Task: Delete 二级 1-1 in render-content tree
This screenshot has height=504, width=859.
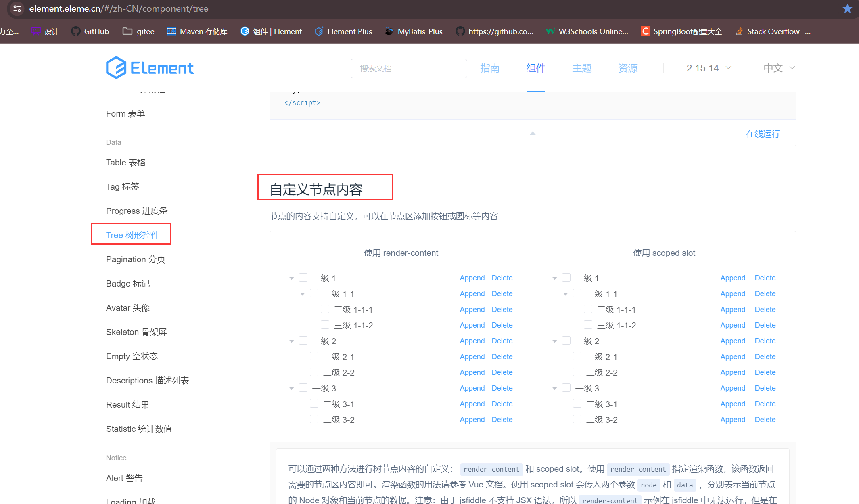Action: pos(502,293)
